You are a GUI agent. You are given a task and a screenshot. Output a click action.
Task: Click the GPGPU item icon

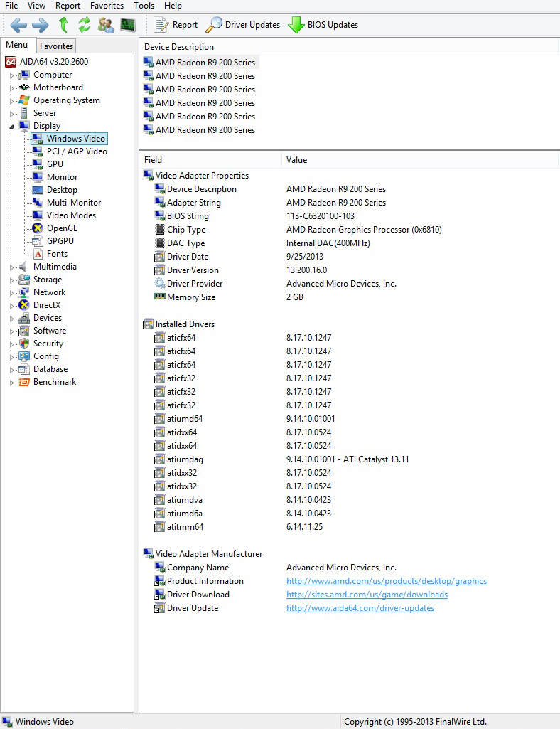click(x=38, y=241)
